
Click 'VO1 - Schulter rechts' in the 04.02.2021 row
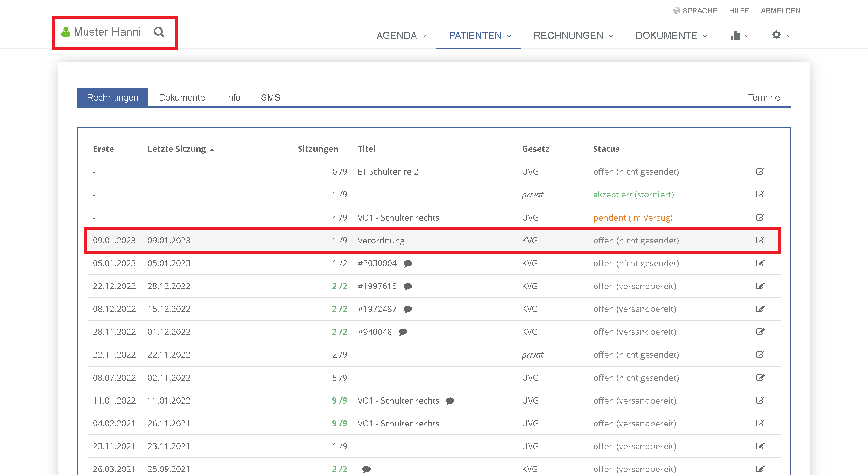click(398, 424)
